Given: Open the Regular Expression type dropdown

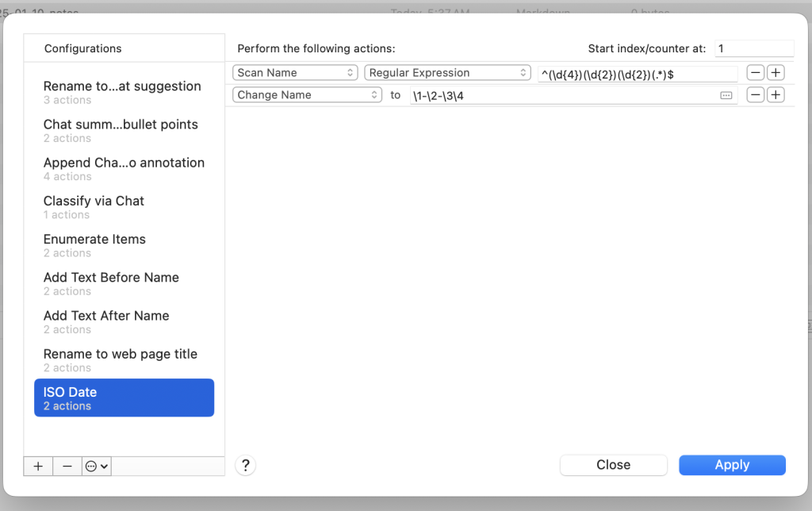Looking at the screenshot, I should point(447,72).
